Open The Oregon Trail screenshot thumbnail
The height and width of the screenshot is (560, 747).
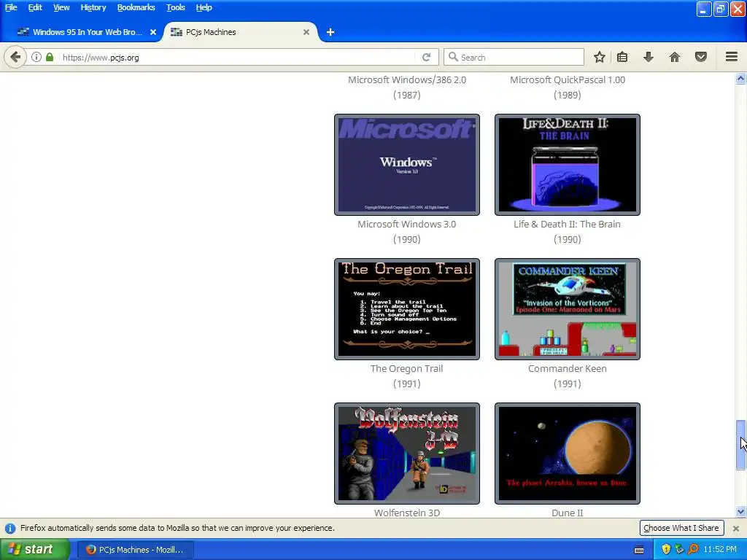[407, 309]
